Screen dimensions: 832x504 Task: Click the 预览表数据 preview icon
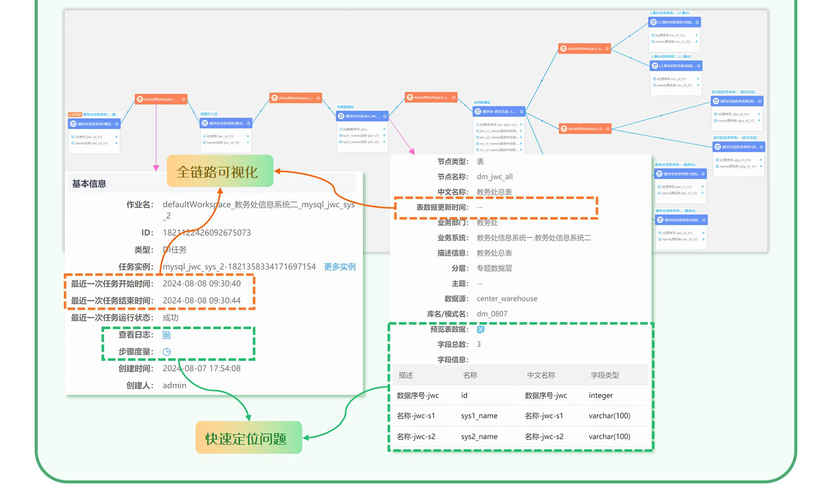[481, 330]
